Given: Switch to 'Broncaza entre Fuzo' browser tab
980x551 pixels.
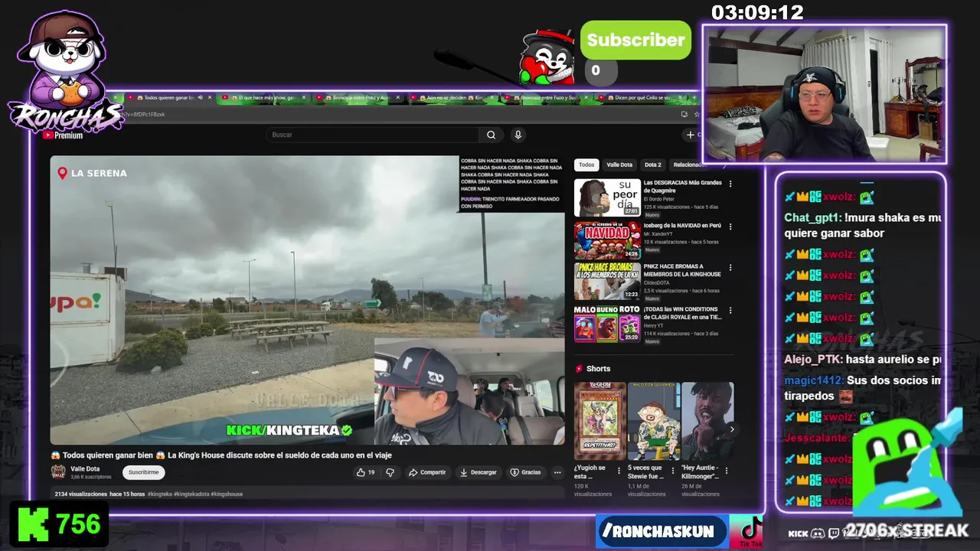Looking at the screenshot, I should point(547,98).
